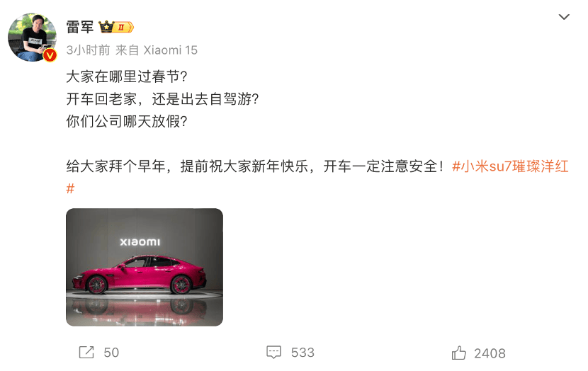Screen dimensions: 588x371
Task: Open 雷军's profile avatar photo
Action: [x=33, y=37]
